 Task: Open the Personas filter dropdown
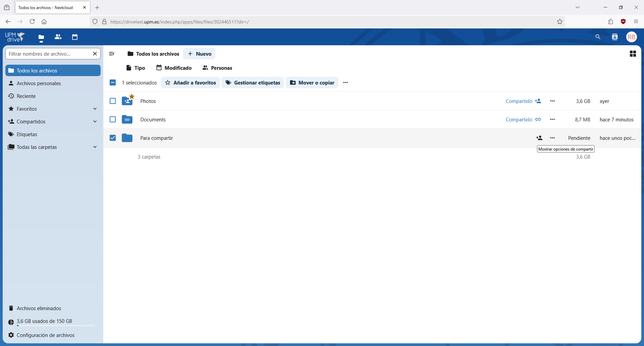217,68
